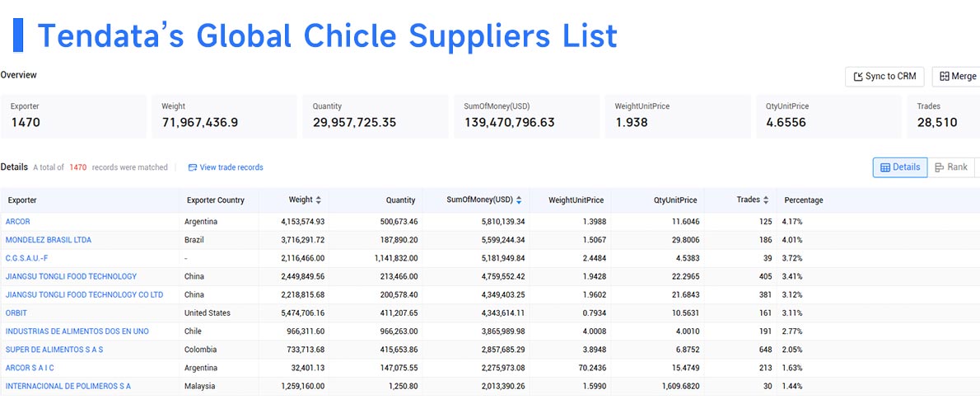This screenshot has width=980, height=404.
Task: Open JIANGSU TONGLI FOOD TECHNOLOGY link
Action: tap(72, 276)
